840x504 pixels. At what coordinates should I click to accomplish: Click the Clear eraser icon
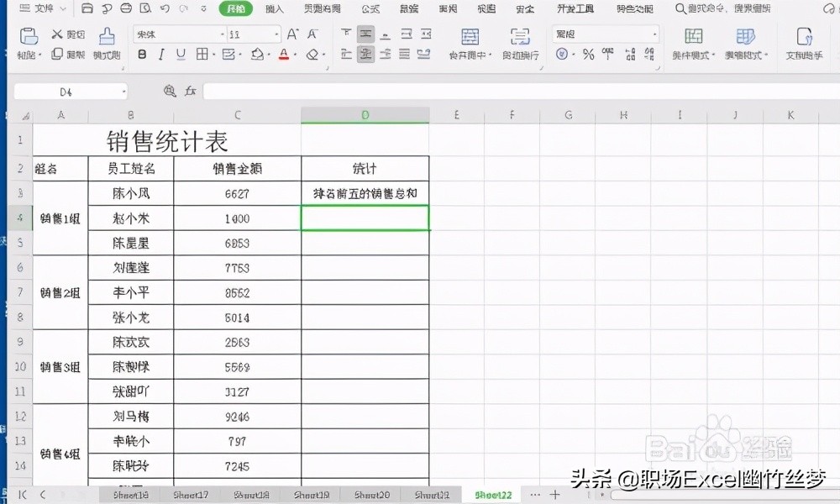(312, 54)
